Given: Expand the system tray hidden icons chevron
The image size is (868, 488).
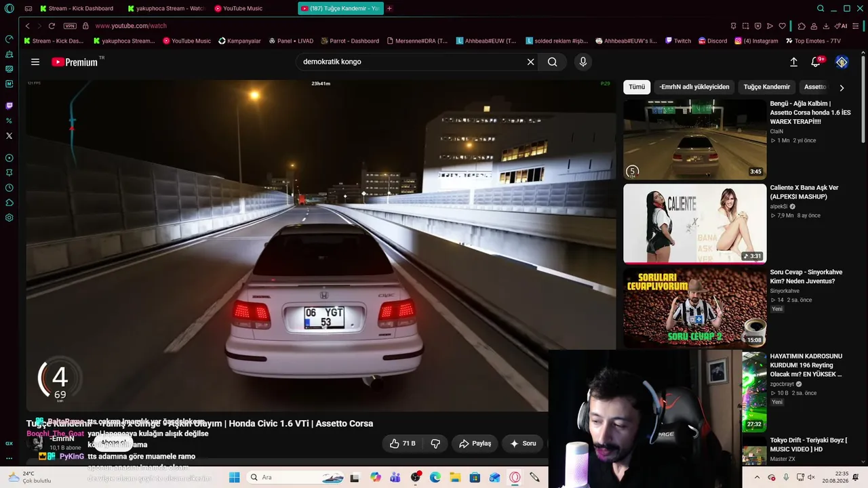Looking at the screenshot, I should point(757,477).
